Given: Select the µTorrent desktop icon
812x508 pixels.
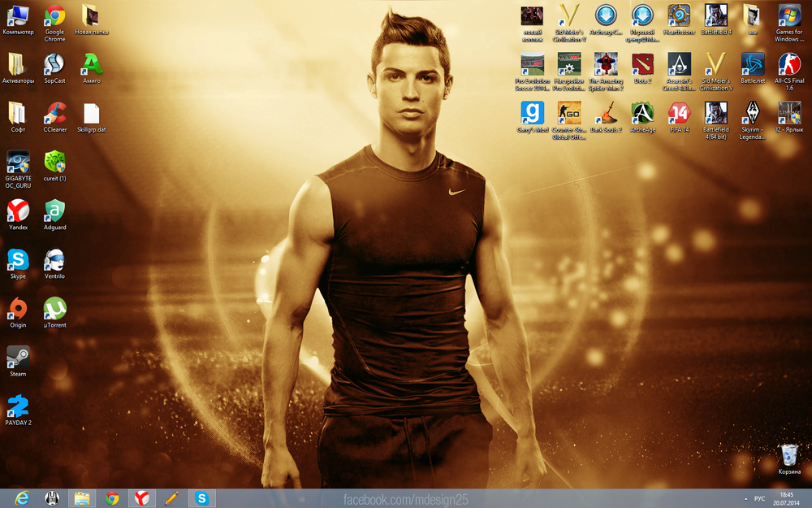Looking at the screenshot, I should (x=54, y=309).
